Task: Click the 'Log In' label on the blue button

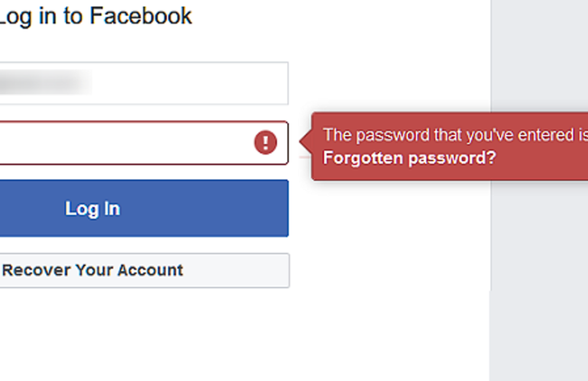Action: coord(93,209)
